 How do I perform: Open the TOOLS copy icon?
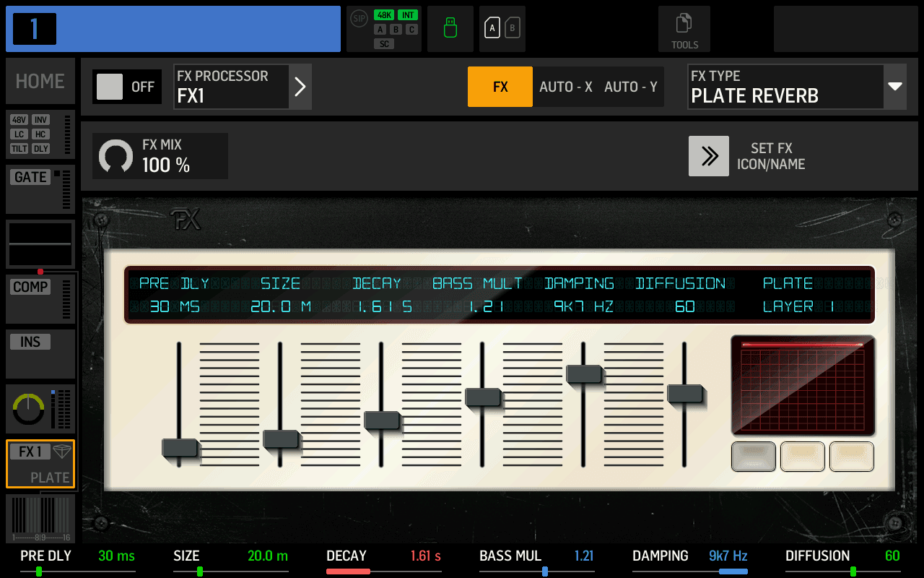tap(684, 29)
